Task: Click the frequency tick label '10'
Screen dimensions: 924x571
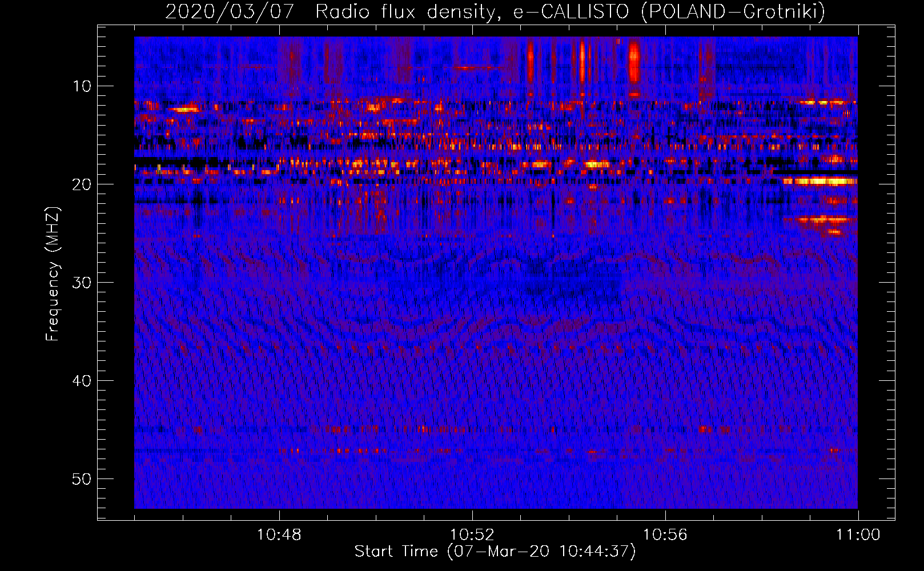Action: (x=82, y=86)
